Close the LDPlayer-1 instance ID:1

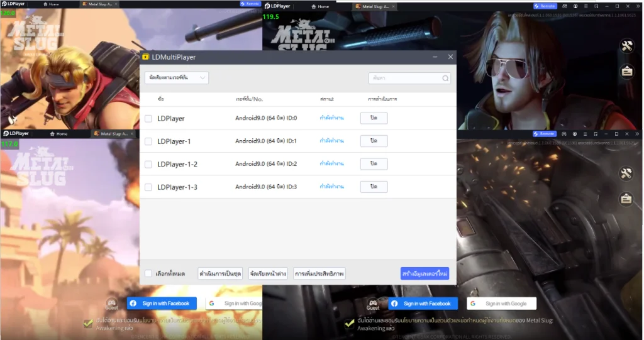(374, 141)
